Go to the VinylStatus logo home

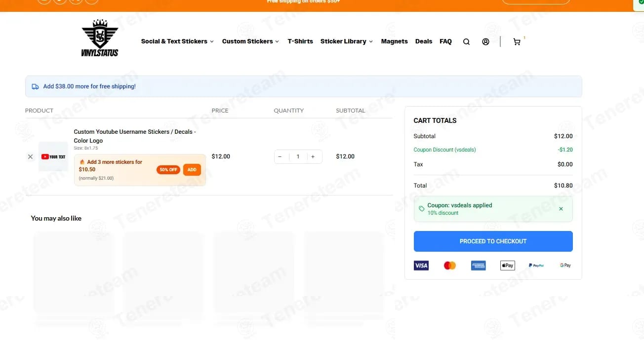[x=100, y=38]
